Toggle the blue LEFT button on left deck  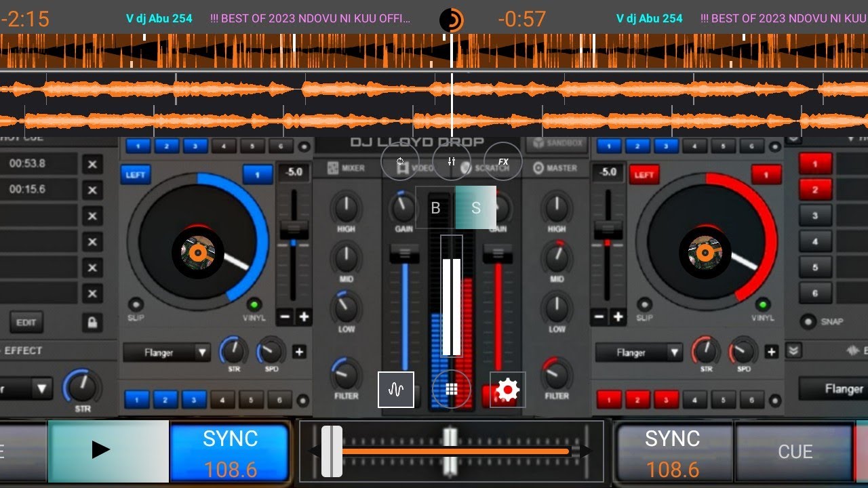136,174
